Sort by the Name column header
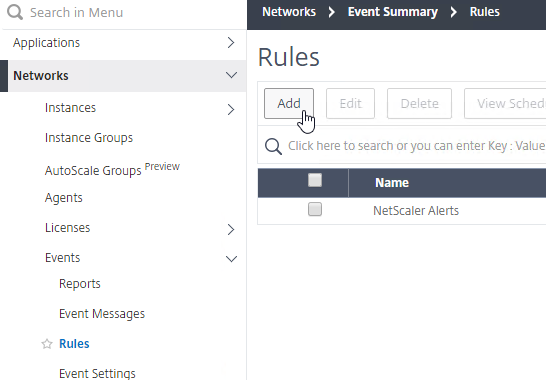This screenshot has height=380, width=546. (x=392, y=183)
